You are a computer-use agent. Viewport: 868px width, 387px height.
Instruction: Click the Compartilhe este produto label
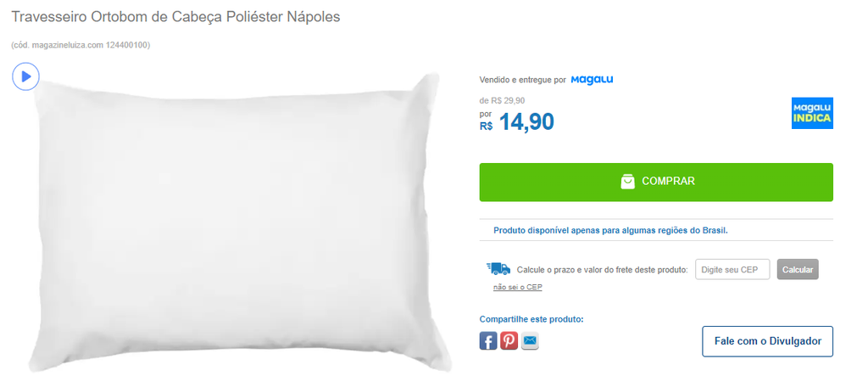(531, 319)
